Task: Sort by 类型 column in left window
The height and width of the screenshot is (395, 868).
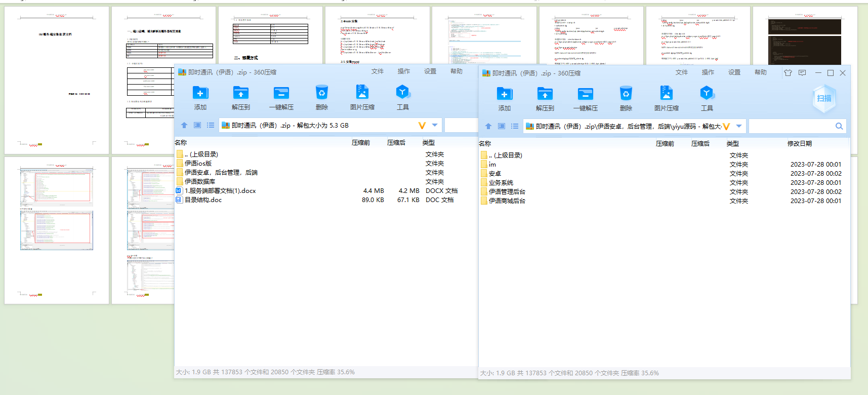Action: (429, 143)
